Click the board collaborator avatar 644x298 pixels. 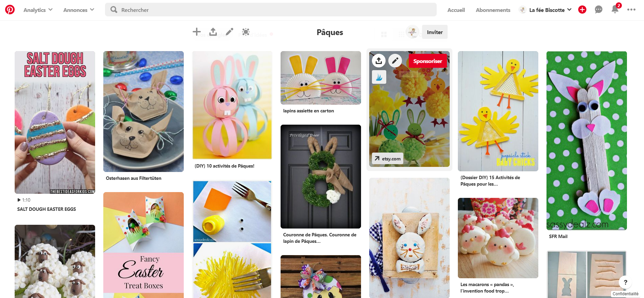[x=413, y=32]
